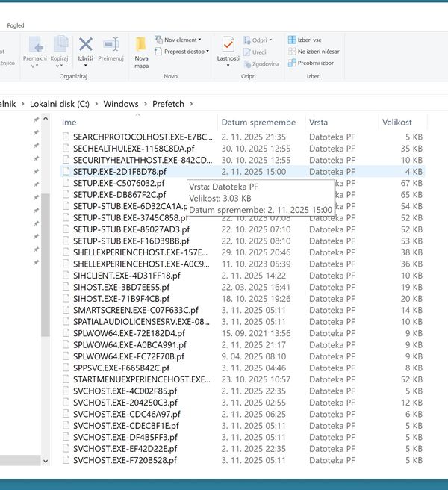Click Ne izberi ničesar (select none)
Image resolution: width=448 pixels, height=490 pixels.
click(317, 51)
